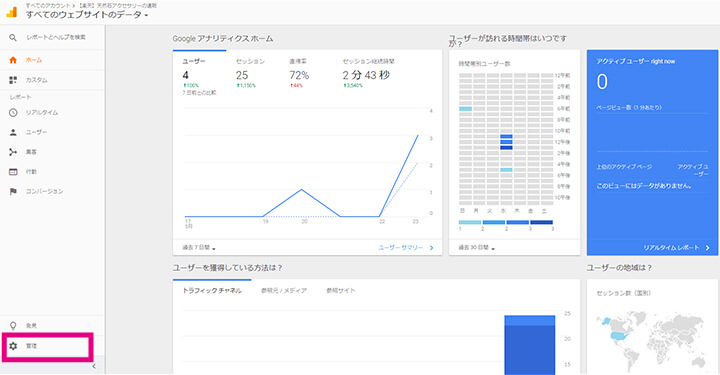
Task: Open the カスタム dashboard grid icon
Action: coord(13,80)
